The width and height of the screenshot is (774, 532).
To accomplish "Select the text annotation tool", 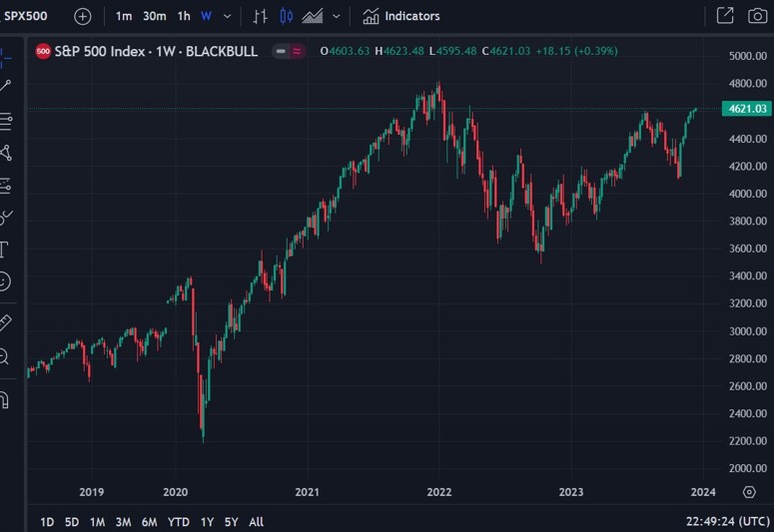I will point(5,250).
